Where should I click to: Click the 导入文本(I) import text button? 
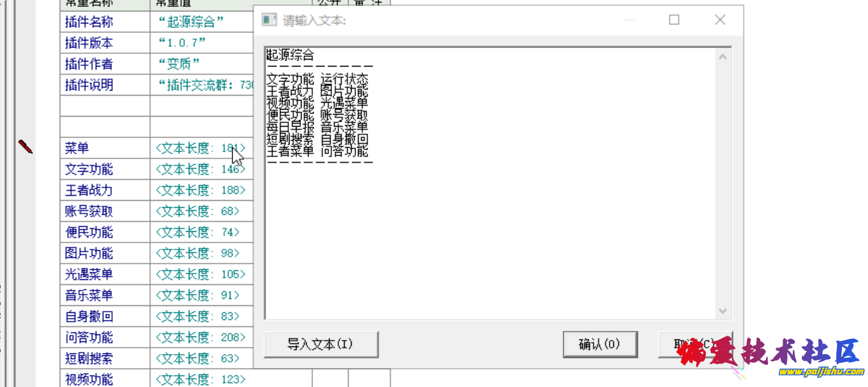coord(321,344)
